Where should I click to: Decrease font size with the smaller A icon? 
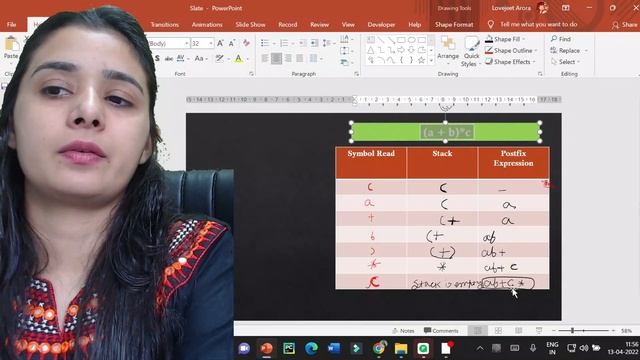tap(232, 43)
